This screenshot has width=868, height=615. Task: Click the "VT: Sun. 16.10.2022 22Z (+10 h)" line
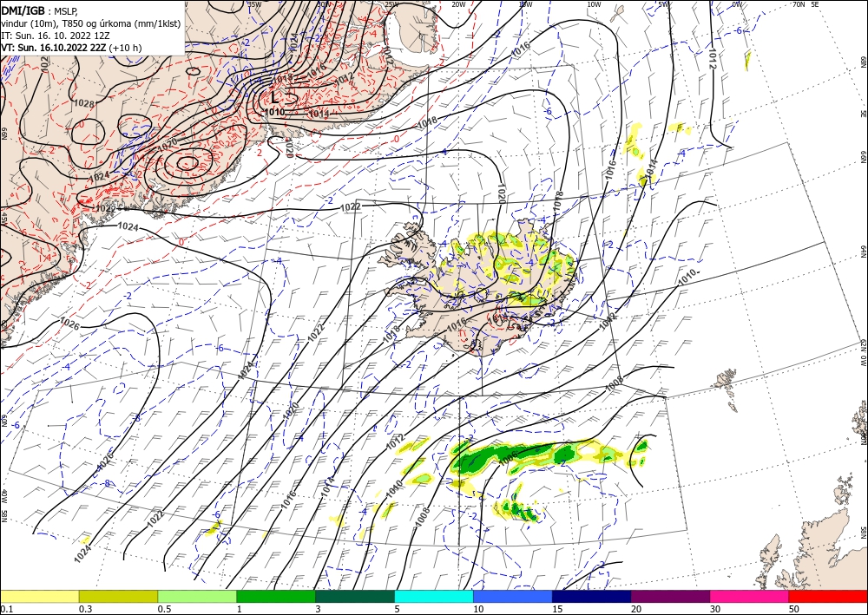point(71,48)
